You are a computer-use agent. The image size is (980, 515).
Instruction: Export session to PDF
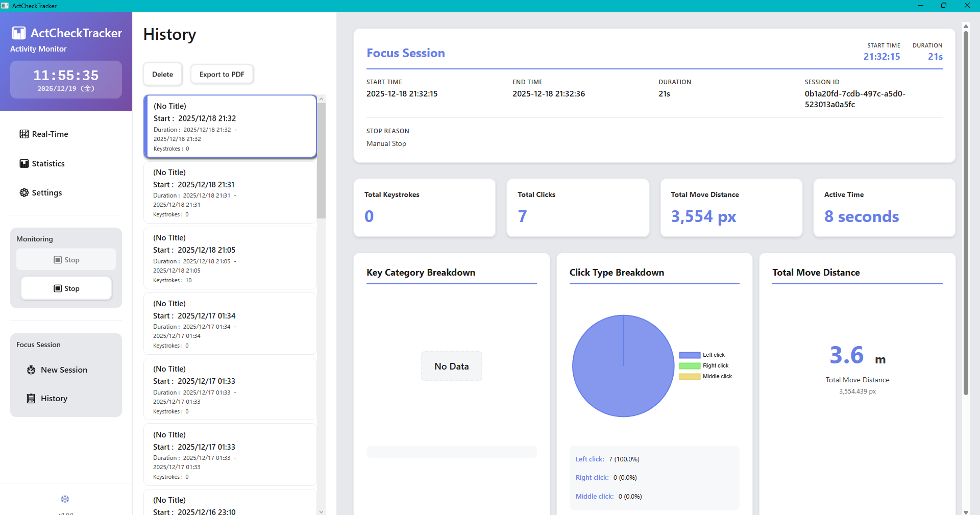tap(222, 75)
